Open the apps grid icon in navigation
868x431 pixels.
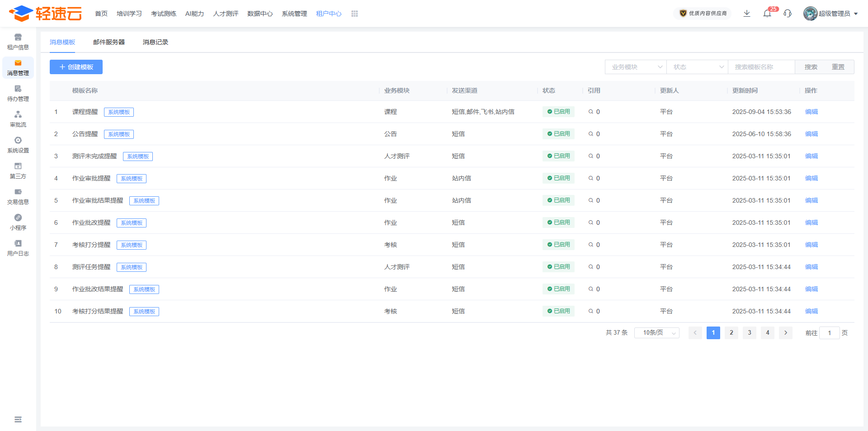click(x=354, y=14)
